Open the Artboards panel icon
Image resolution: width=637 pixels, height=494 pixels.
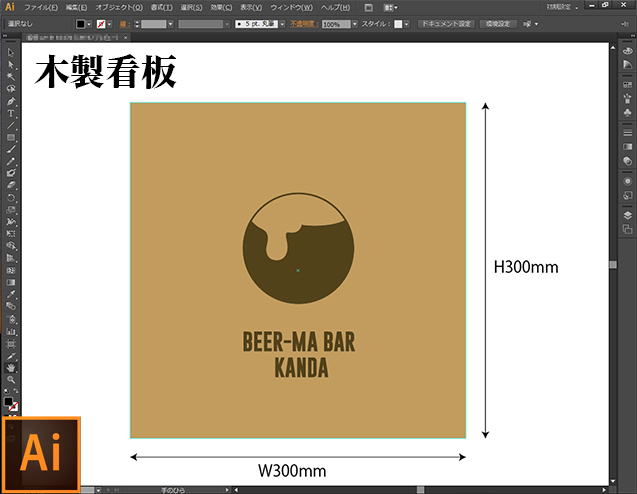(628, 229)
